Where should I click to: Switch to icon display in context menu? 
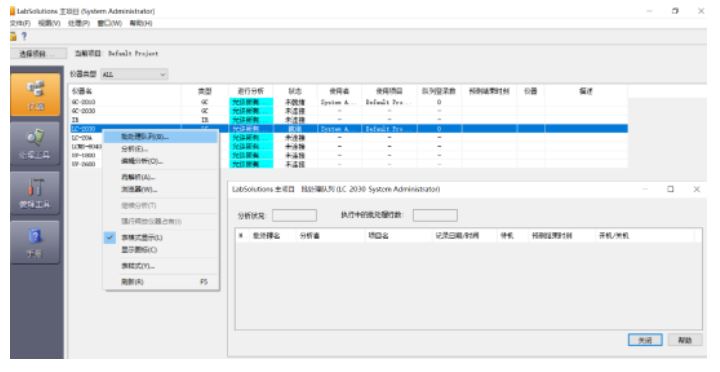(139, 249)
